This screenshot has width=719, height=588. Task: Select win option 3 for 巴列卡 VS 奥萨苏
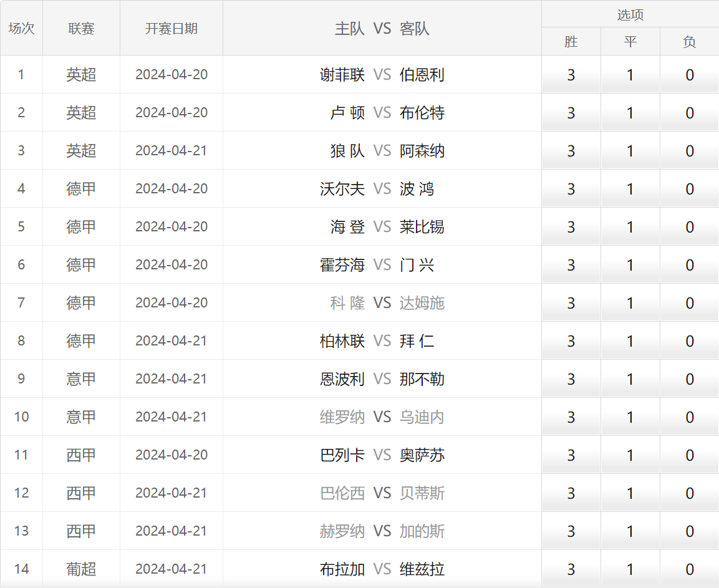pyautogui.click(x=571, y=455)
